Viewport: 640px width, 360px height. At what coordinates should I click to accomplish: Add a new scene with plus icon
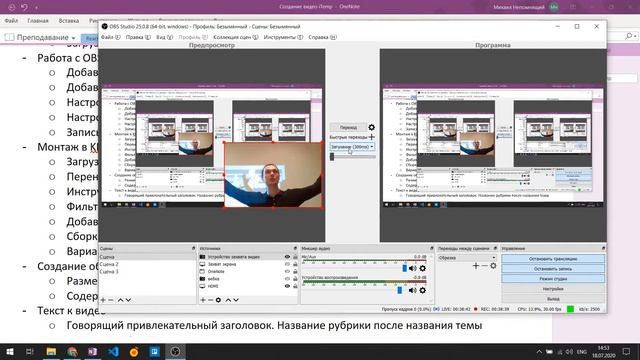[103, 300]
